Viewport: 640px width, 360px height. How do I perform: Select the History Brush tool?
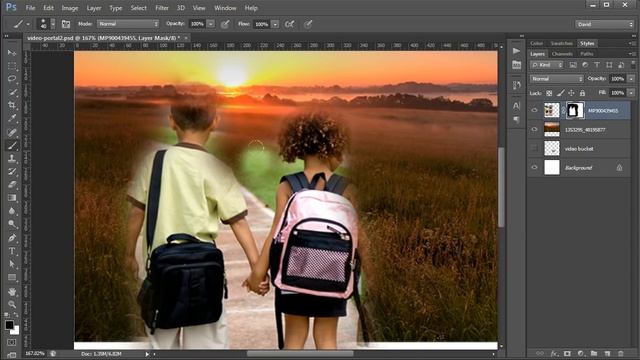click(x=12, y=171)
